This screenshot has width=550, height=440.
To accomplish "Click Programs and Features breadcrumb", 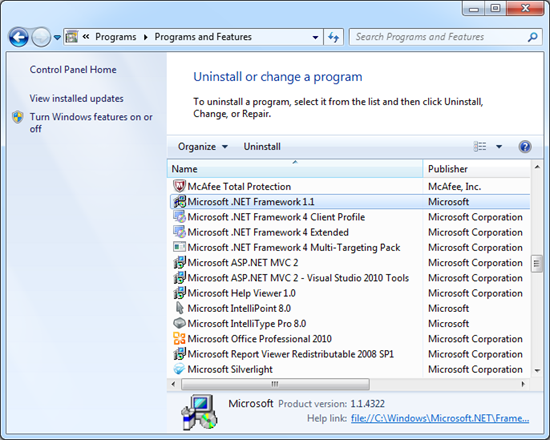I will 203,37.
